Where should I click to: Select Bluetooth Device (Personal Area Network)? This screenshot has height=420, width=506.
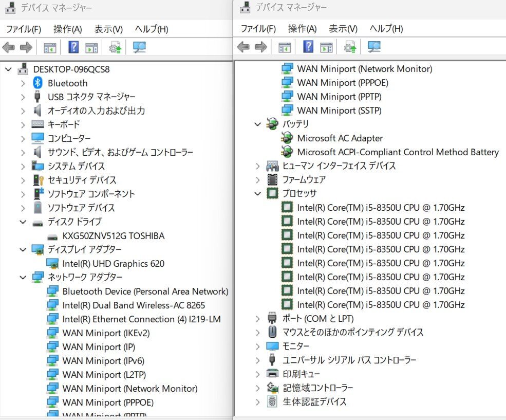pyautogui.click(x=145, y=291)
